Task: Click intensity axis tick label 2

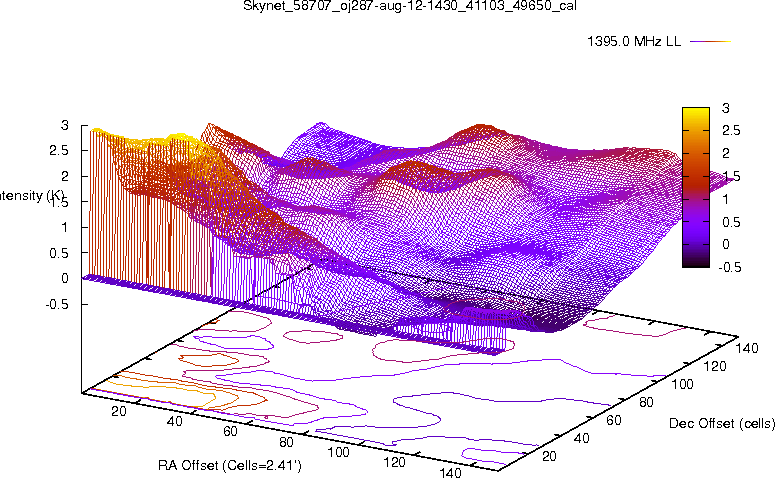Action: tap(64, 176)
